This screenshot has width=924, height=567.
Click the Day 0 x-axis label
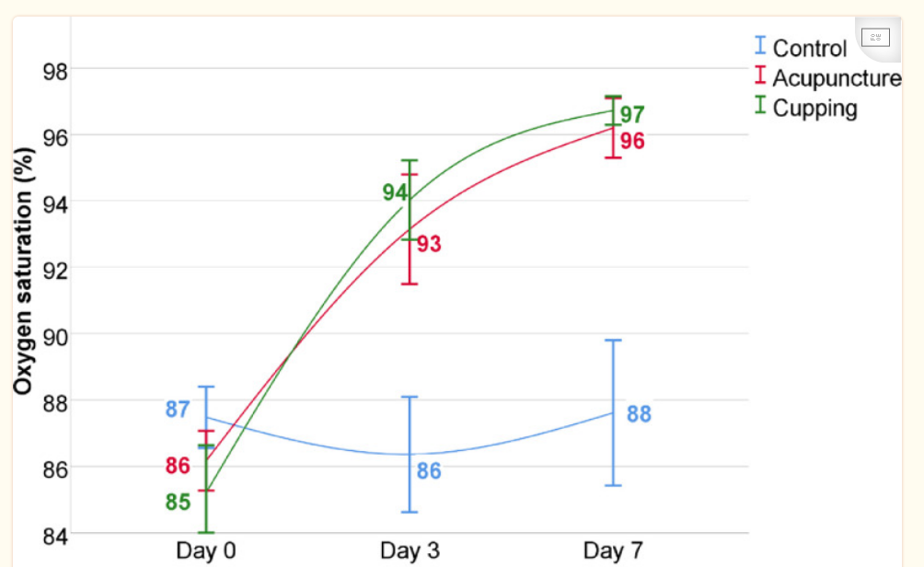206,550
